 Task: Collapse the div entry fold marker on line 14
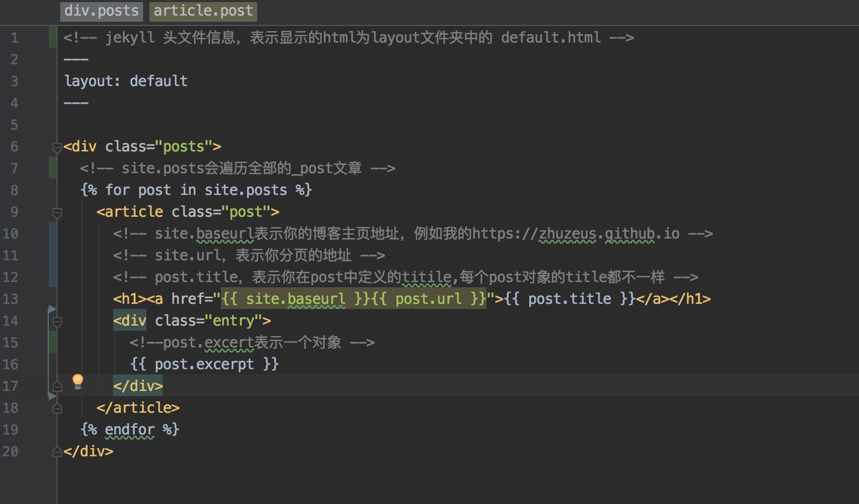pyautogui.click(x=57, y=321)
